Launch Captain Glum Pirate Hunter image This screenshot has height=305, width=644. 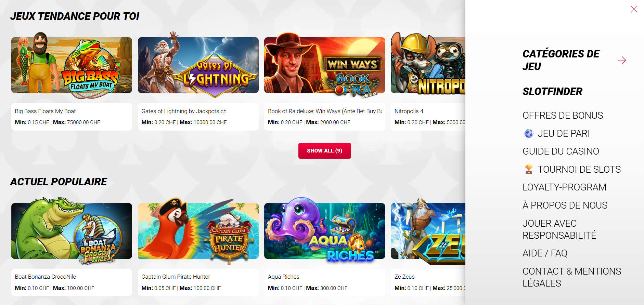coord(198,231)
